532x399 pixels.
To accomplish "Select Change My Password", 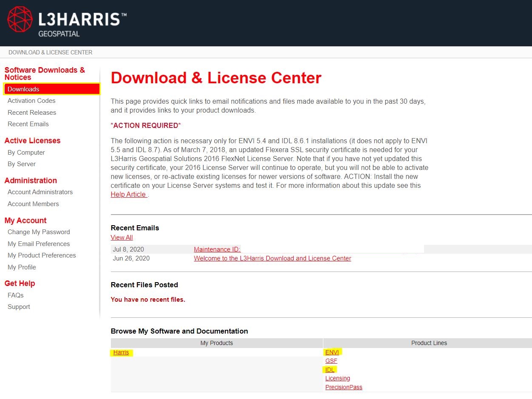I will 39,232.
